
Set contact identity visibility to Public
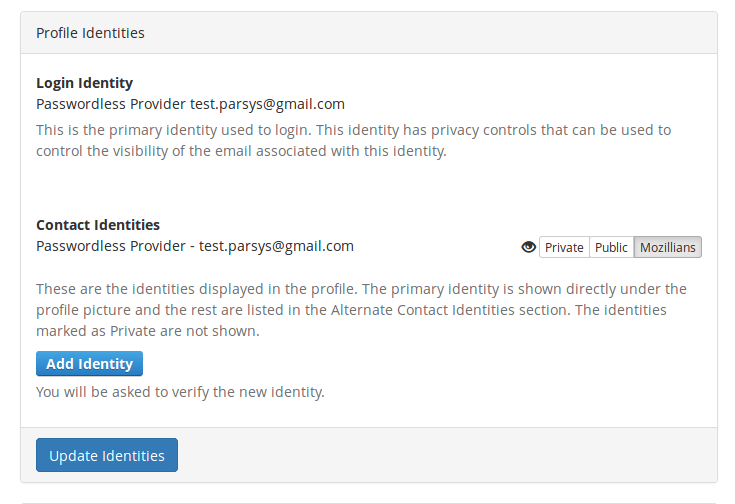pos(611,247)
